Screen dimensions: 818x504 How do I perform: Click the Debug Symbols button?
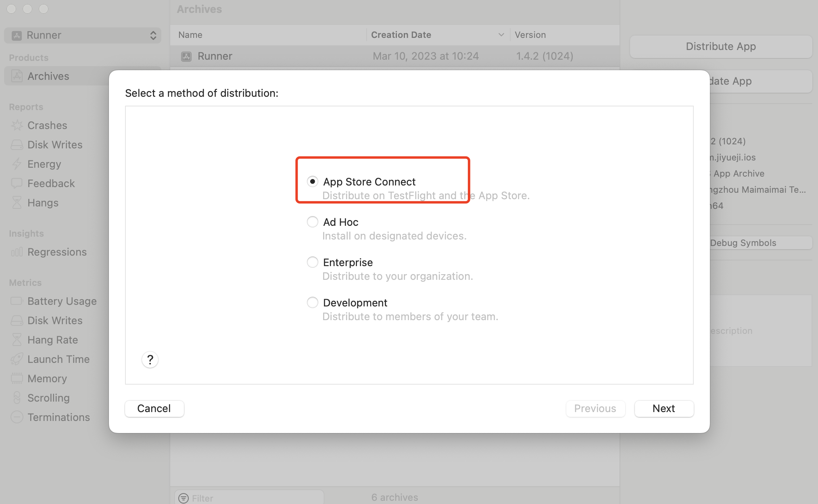click(x=761, y=243)
